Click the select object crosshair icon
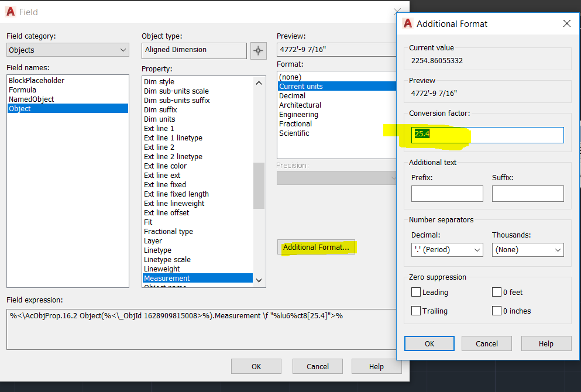 (x=258, y=50)
